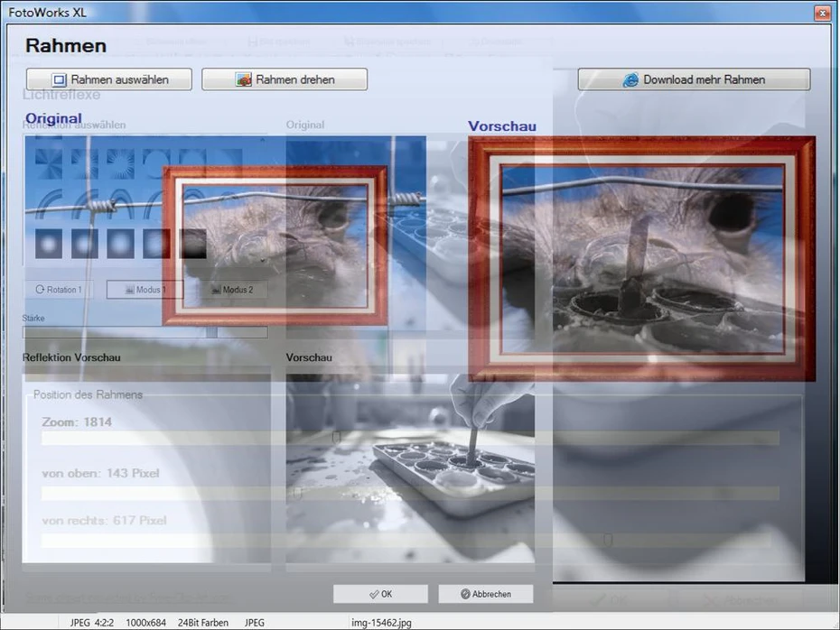The image size is (840, 630).
Task: Confirm with the OK button
Action: 380,594
